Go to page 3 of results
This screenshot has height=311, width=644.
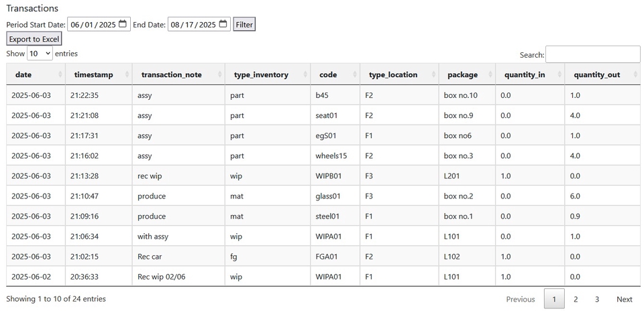(x=596, y=300)
